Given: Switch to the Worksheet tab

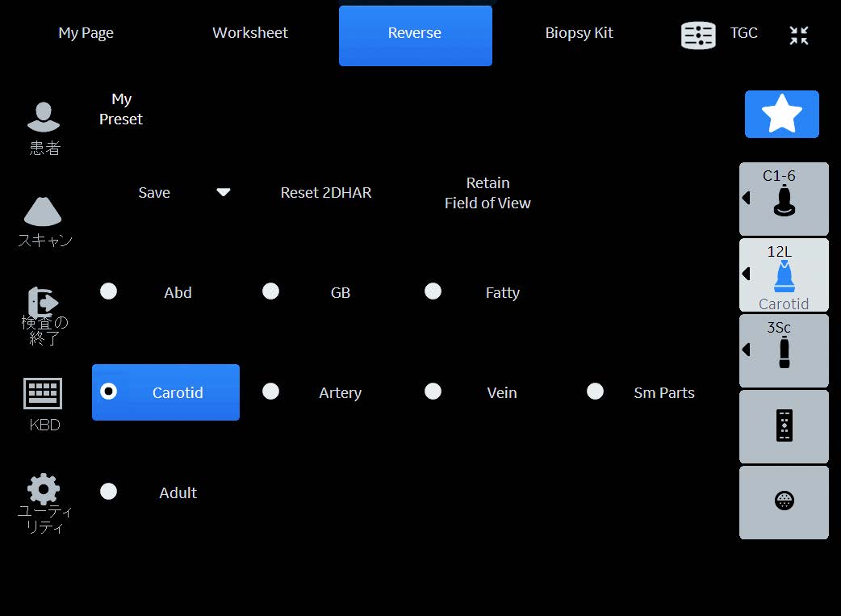Looking at the screenshot, I should tap(250, 33).
